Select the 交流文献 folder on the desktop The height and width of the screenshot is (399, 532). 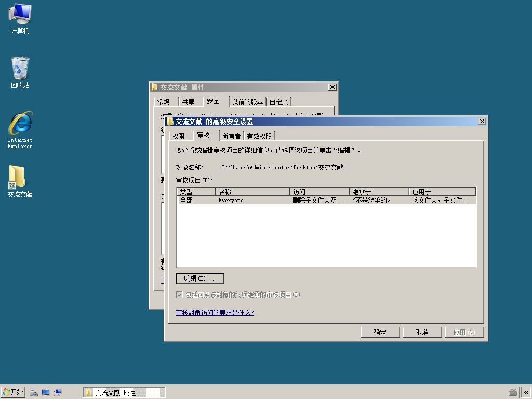pyautogui.click(x=20, y=181)
